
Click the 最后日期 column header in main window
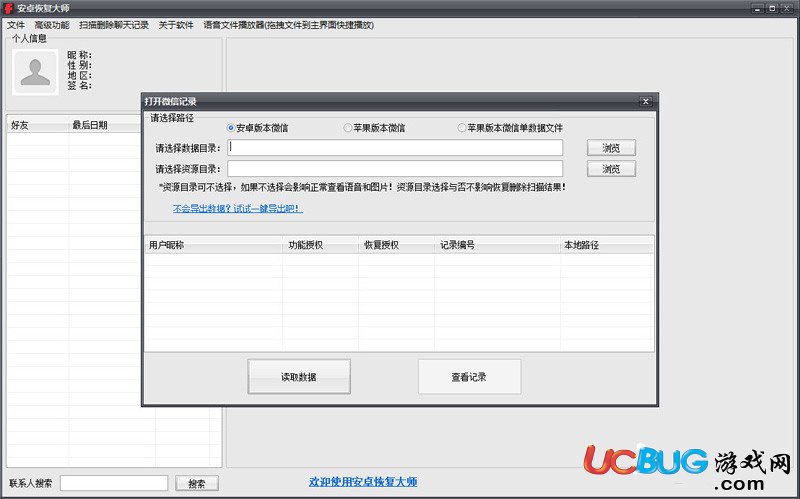click(x=105, y=124)
